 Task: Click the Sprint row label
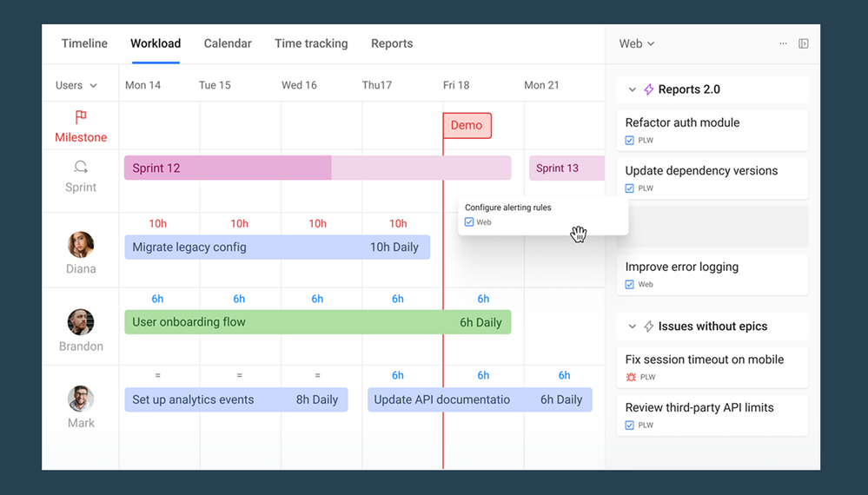[81, 188]
